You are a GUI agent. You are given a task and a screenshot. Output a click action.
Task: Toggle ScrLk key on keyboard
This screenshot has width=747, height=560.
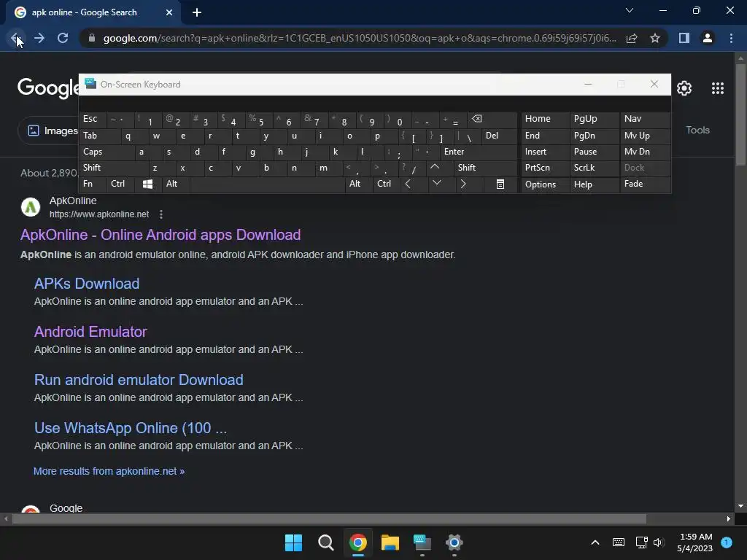click(x=594, y=168)
